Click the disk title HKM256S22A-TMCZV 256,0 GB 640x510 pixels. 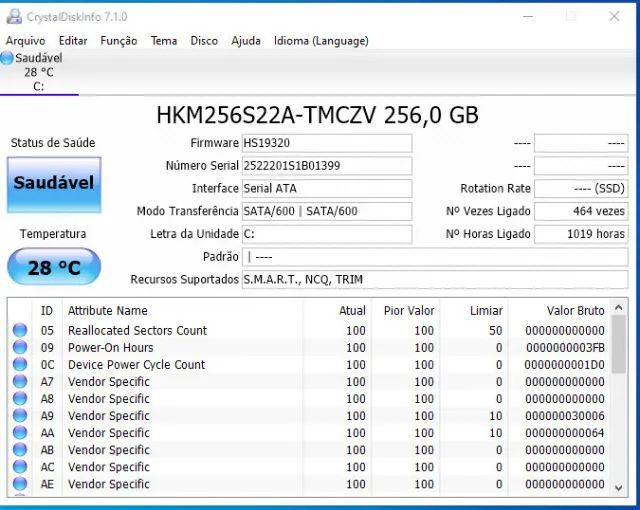(x=318, y=115)
